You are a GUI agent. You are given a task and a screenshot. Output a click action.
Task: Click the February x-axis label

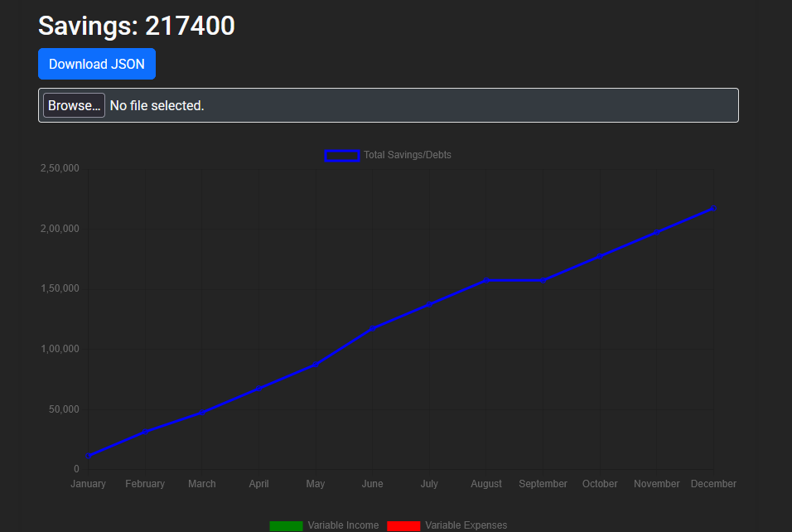click(146, 484)
